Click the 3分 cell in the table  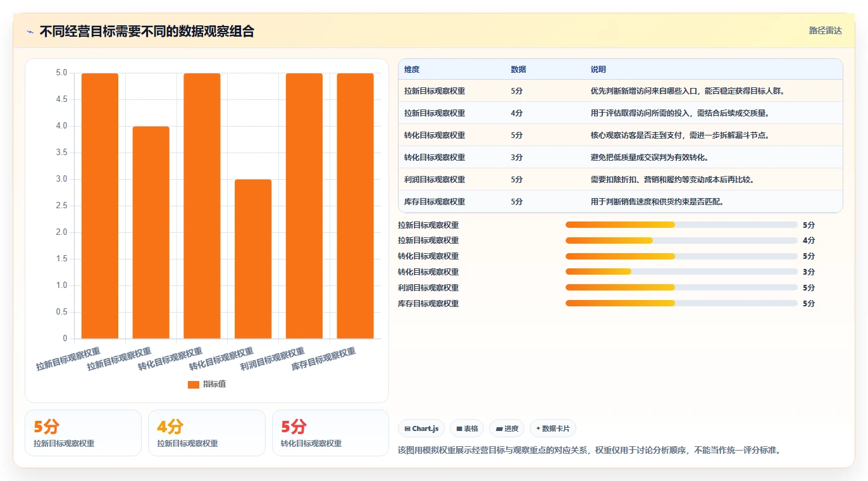[517, 158]
